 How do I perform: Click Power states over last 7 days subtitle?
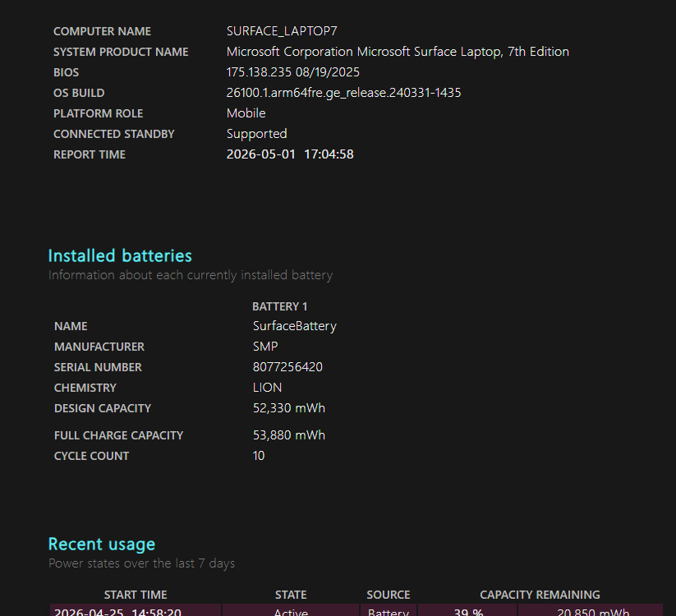click(141, 563)
